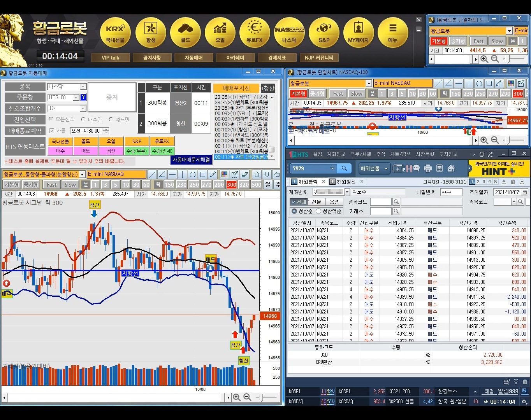Screen dimensions: 531x420
Task: Select the diagonal line tool in main chart
Action: pos(152,174)
